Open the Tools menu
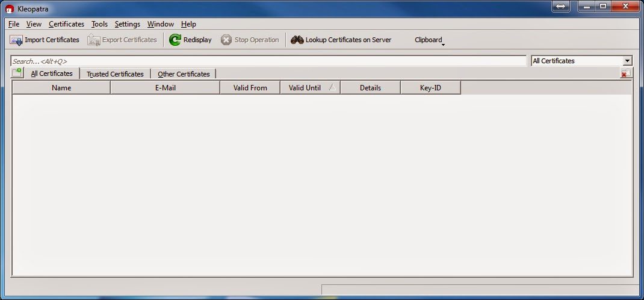644x300 pixels. pos(99,24)
